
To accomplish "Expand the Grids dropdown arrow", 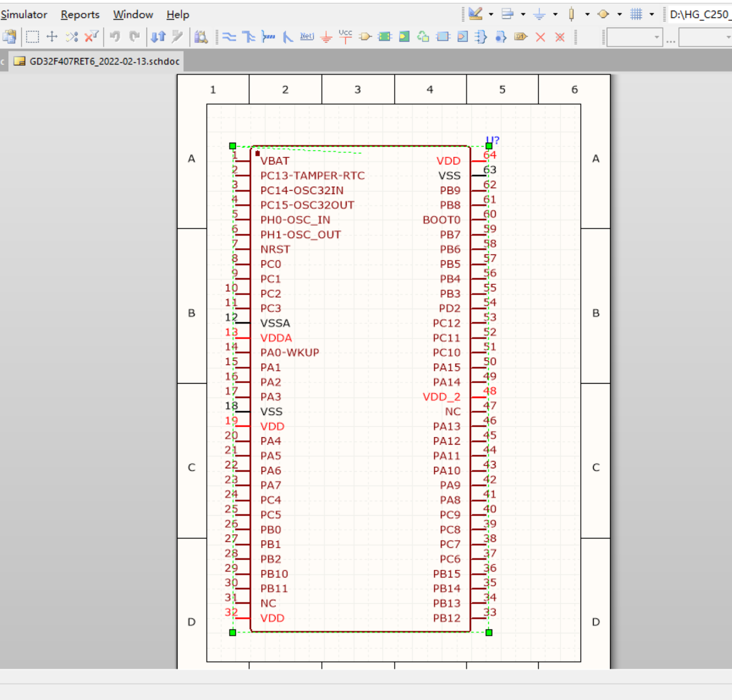I will 652,15.
